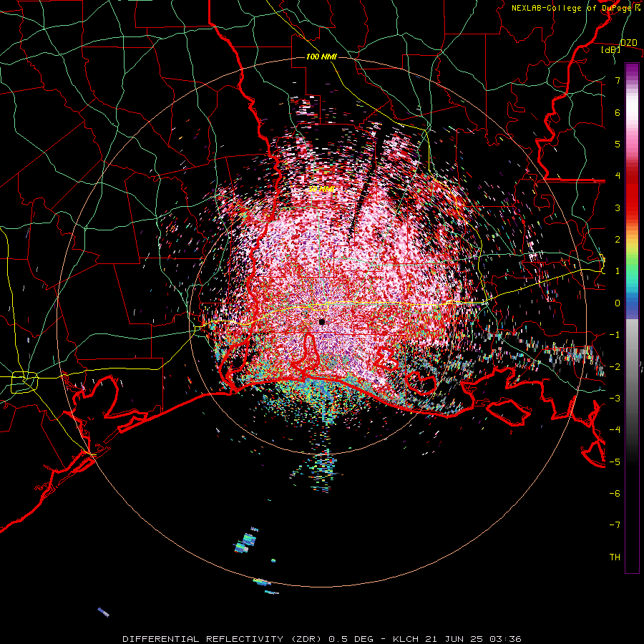
Task: Click the color bar at the 0 dB level
Action: coord(632,303)
